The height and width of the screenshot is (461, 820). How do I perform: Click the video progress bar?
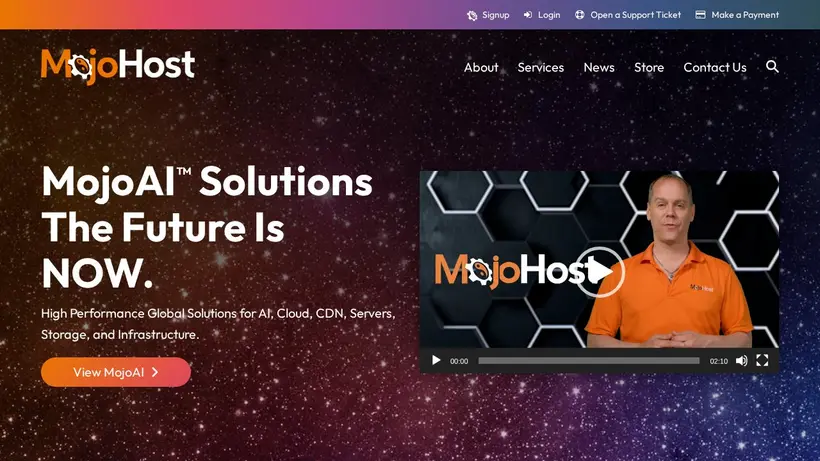pyautogui.click(x=589, y=361)
